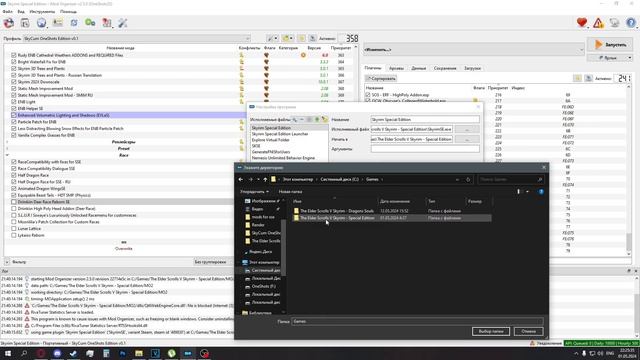Open Discord from the taskbar
The height and width of the screenshot is (360, 640).
57,353
